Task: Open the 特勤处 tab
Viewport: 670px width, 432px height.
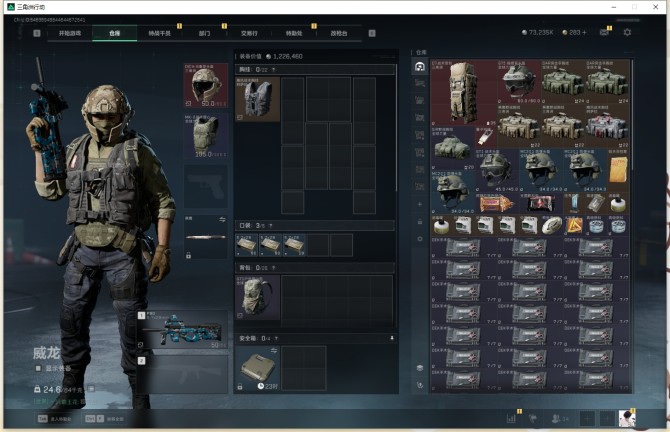Action: 294,33
